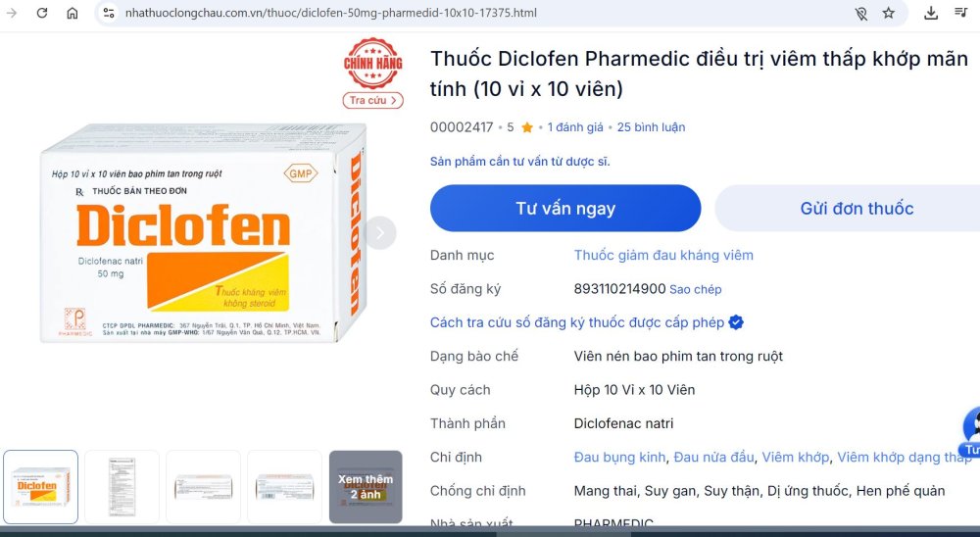980x537 pixels.
Task: Select the second thumbnail of the leaflet
Action: (122, 487)
